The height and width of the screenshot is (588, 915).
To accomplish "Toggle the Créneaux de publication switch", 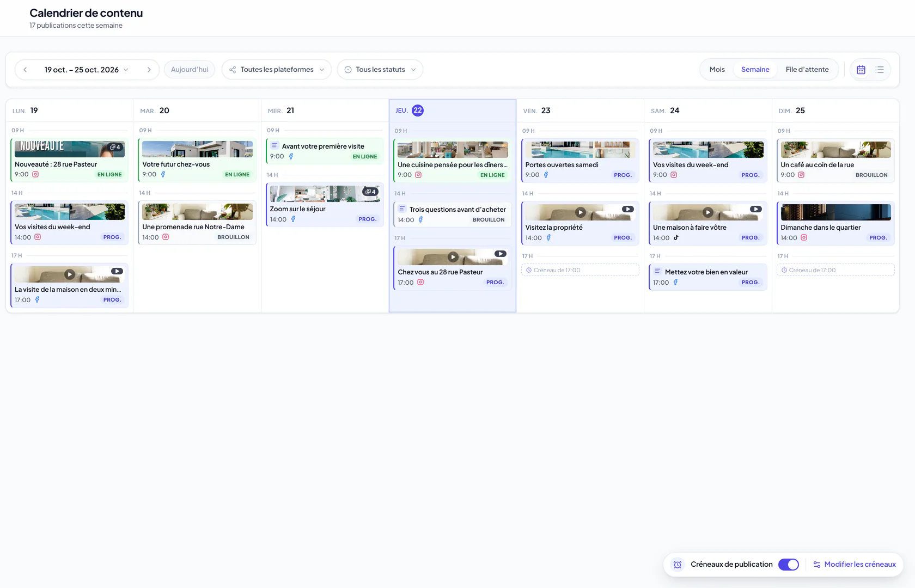I will click(789, 565).
